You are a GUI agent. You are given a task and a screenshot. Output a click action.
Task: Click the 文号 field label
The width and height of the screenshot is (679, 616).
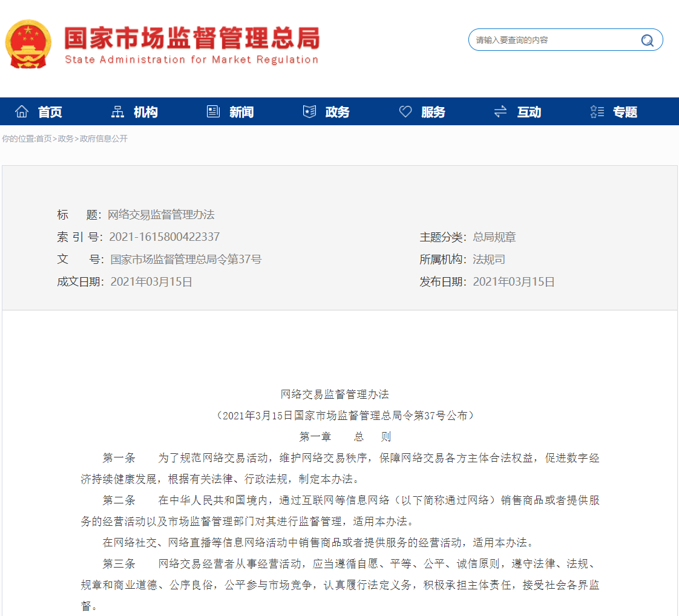click(80, 260)
